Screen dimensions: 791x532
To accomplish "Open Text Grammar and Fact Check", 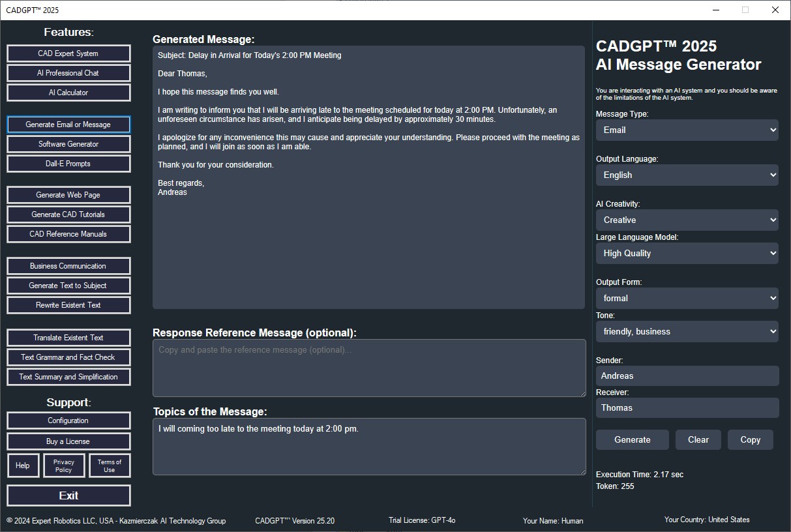I will tap(68, 357).
